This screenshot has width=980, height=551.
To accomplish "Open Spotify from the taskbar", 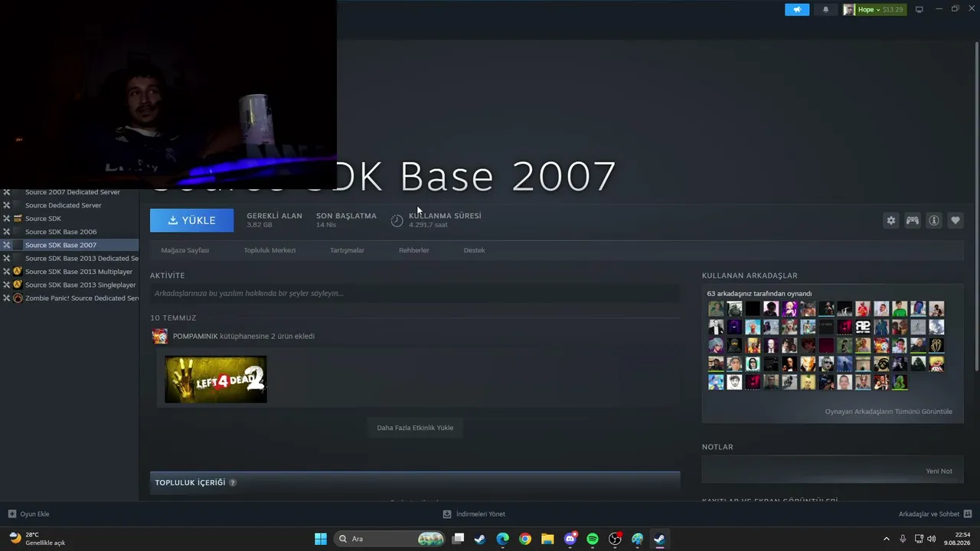I will (x=592, y=539).
